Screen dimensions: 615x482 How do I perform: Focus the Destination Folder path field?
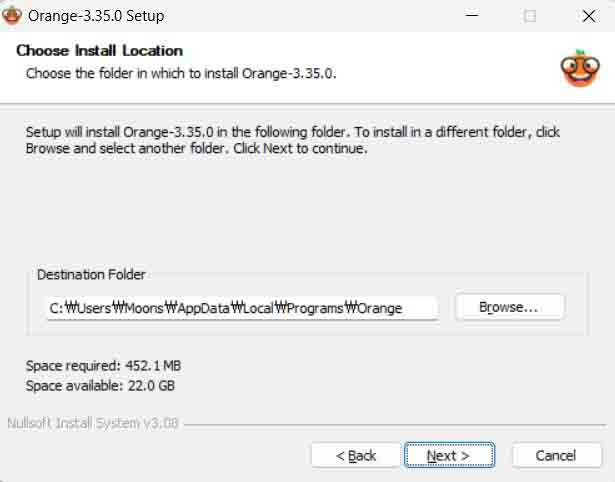coord(242,308)
